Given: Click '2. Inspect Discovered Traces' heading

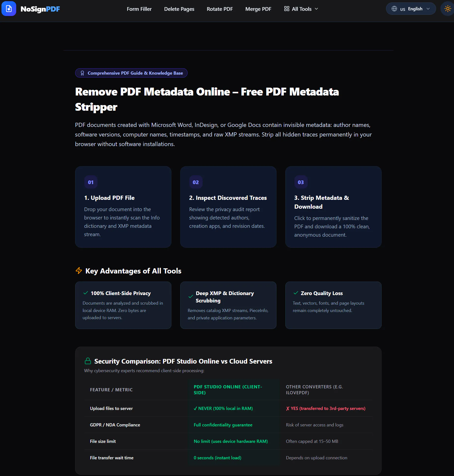Looking at the screenshot, I should point(228,198).
